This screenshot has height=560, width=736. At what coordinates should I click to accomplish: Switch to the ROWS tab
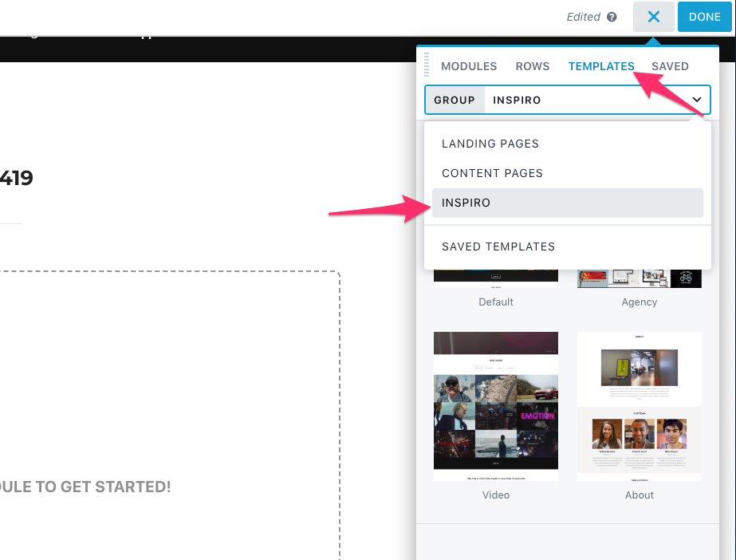tap(533, 66)
